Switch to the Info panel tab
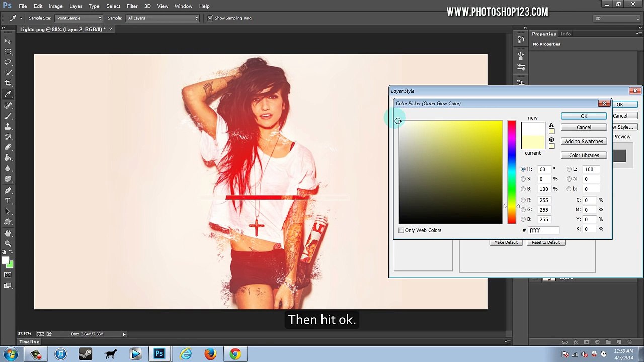The image size is (644, 362). coord(566,34)
